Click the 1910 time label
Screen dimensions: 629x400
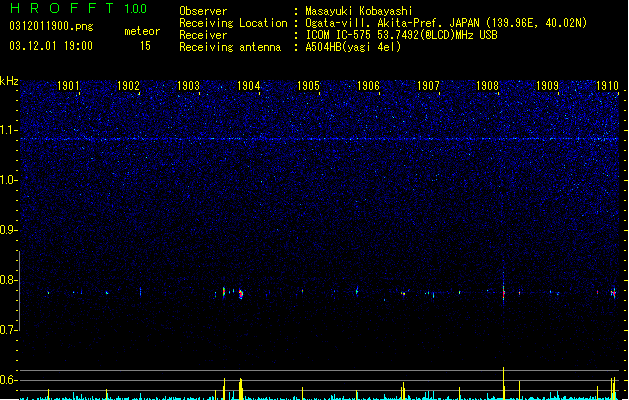pyautogui.click(x=607, y=86)
